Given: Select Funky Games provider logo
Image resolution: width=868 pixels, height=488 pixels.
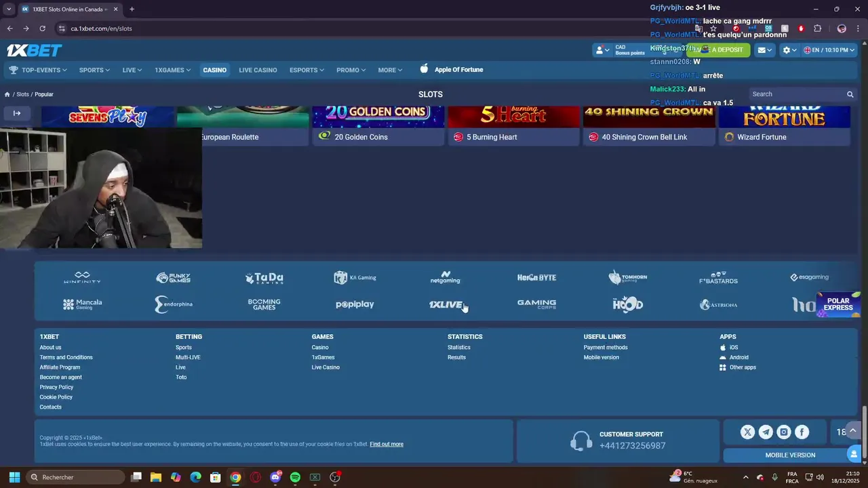Looking at the screenshot, I should pyautogui.click(x=173, y=277).
